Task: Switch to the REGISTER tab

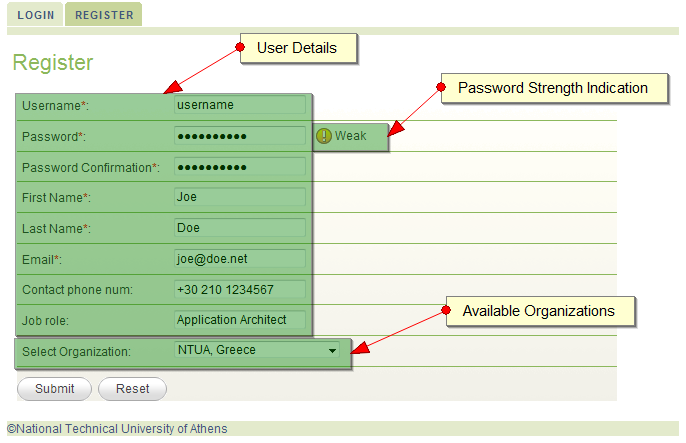Action: point(104,15)
